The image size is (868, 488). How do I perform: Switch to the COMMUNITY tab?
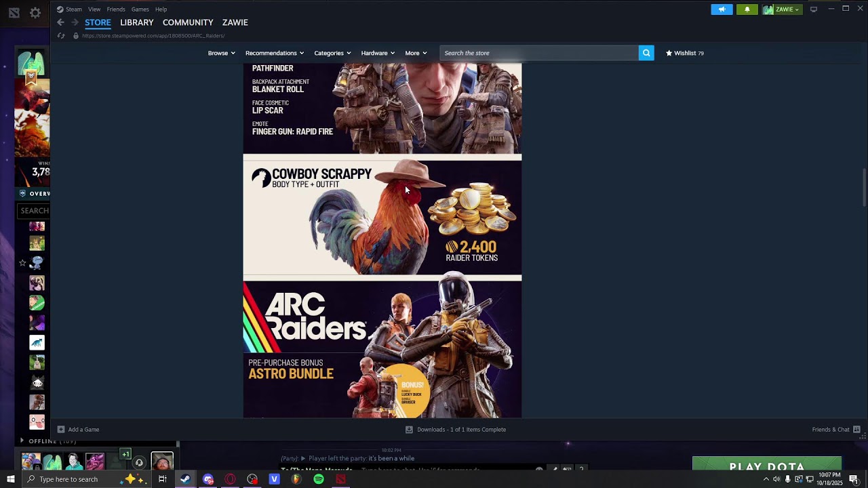[x=188, y=22]
